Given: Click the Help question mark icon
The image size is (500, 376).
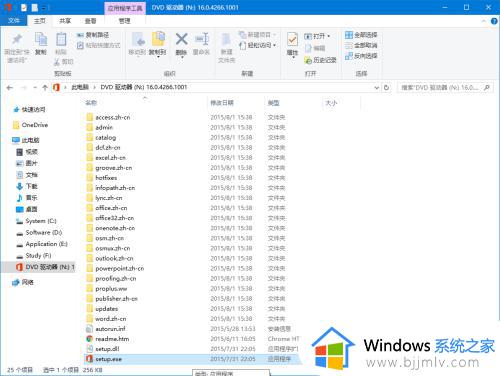Looking at the screenshot, I should pos(494,21).
